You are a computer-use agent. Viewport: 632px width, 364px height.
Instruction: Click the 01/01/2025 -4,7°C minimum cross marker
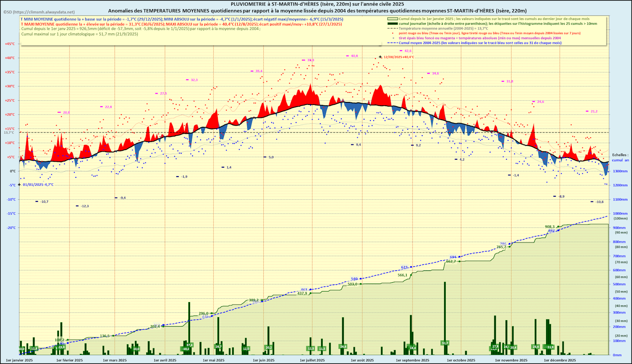point(19,185)
